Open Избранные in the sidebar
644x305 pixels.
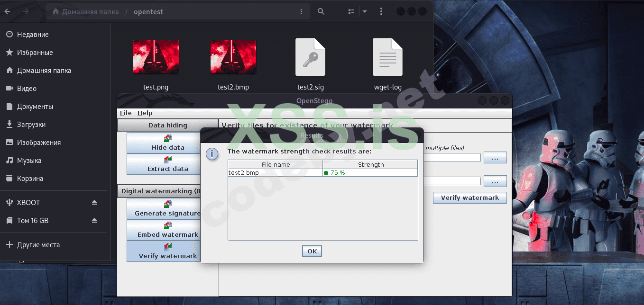55,53
